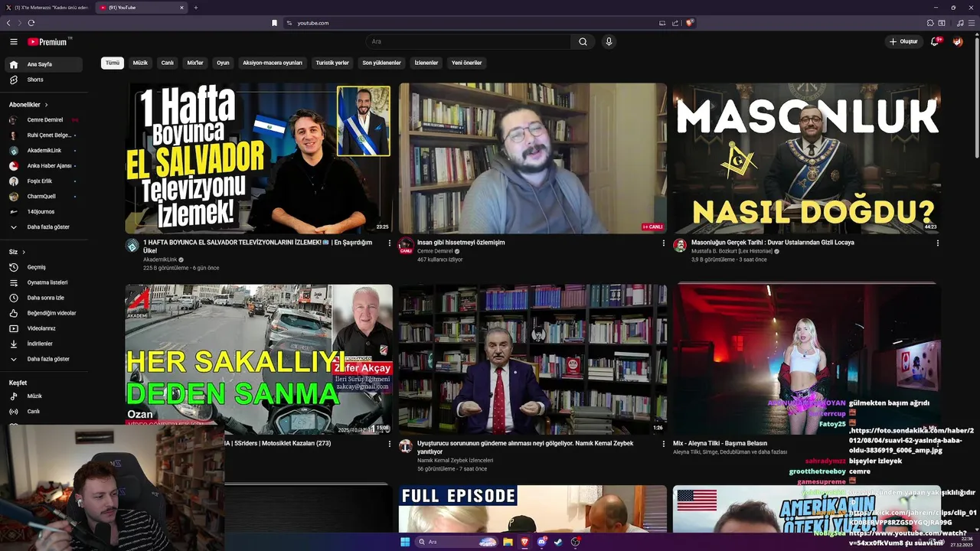Select the Yeni öneriler chip
This screenshot has height=551, width=980.
pyautogui.click(x=467, y=63)
